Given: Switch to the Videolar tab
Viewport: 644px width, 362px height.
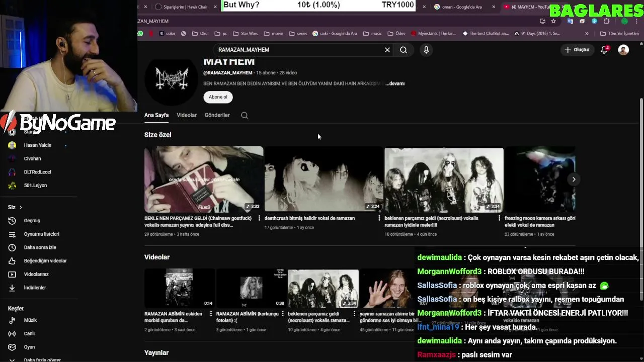Looking at the screenshot, I should click(187, 115).
